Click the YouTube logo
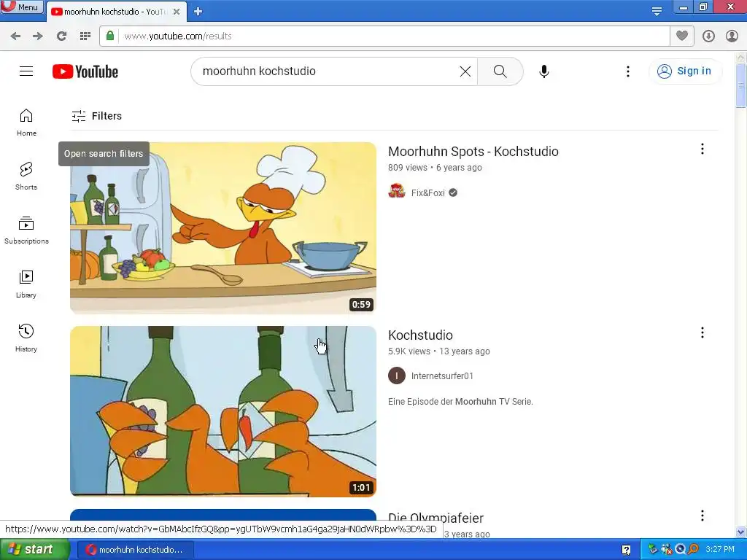Image resolution: width=747 pixels, height=560 pixels. [85, 71]
